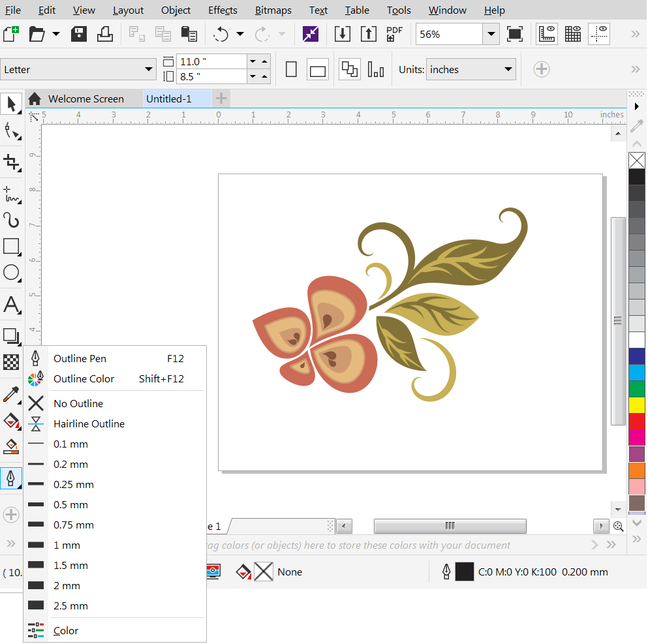Select the Ellipse tool
Image resolution: width=648 pixels, height=644 pixels.
pos(11,273)
